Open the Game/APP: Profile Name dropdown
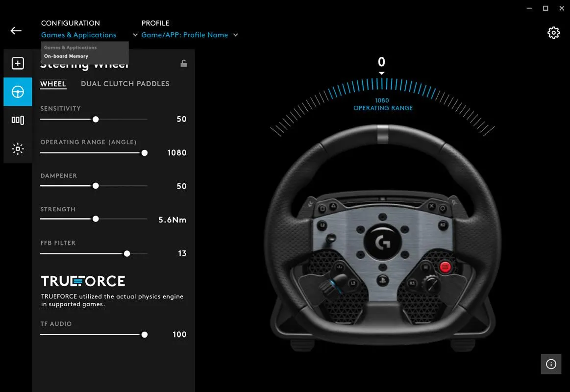The height and width of the screenshot is (392, 570). (185, 35)
